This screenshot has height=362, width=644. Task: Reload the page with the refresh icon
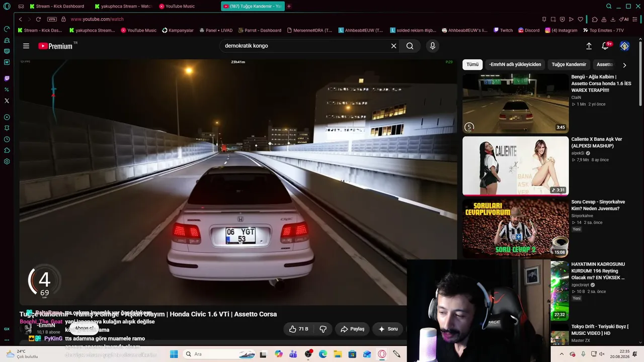(38, 19)
